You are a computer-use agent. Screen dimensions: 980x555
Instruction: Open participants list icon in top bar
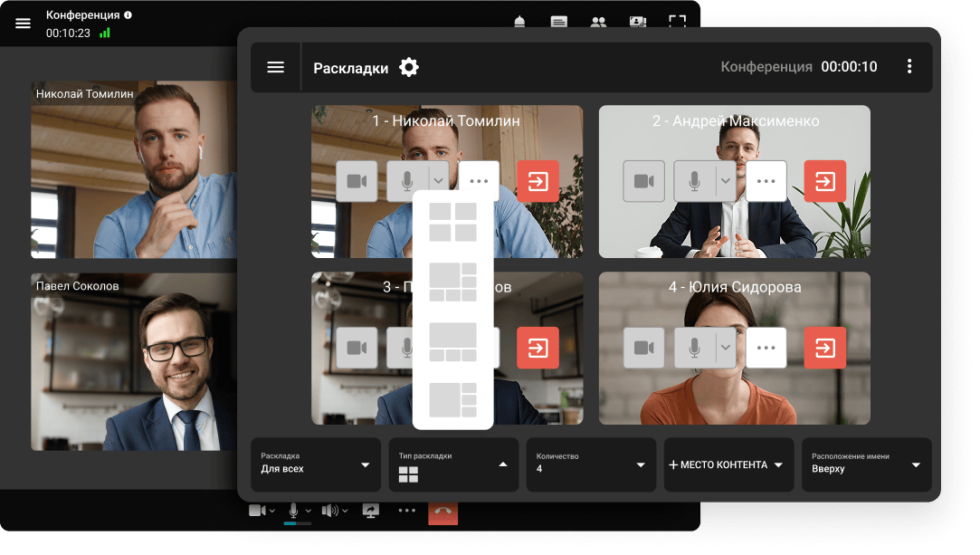click(598, 23)
